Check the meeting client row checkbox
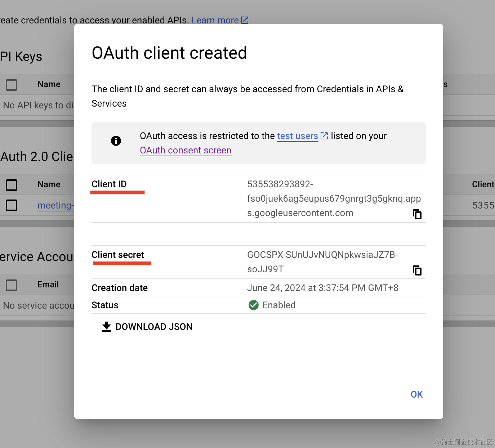 tap(12, 205)
